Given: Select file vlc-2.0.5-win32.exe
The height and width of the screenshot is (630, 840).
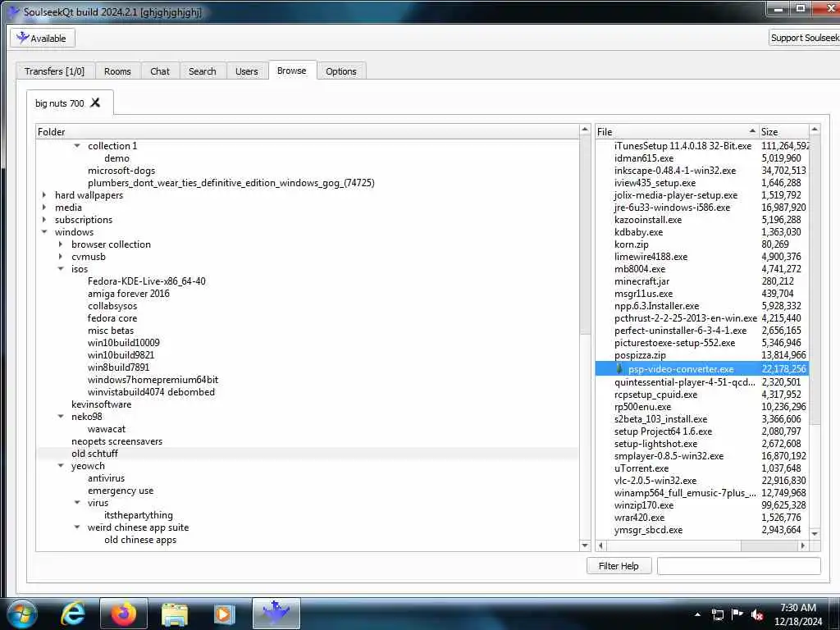Looking at the screenshot, I should point(655,481).
